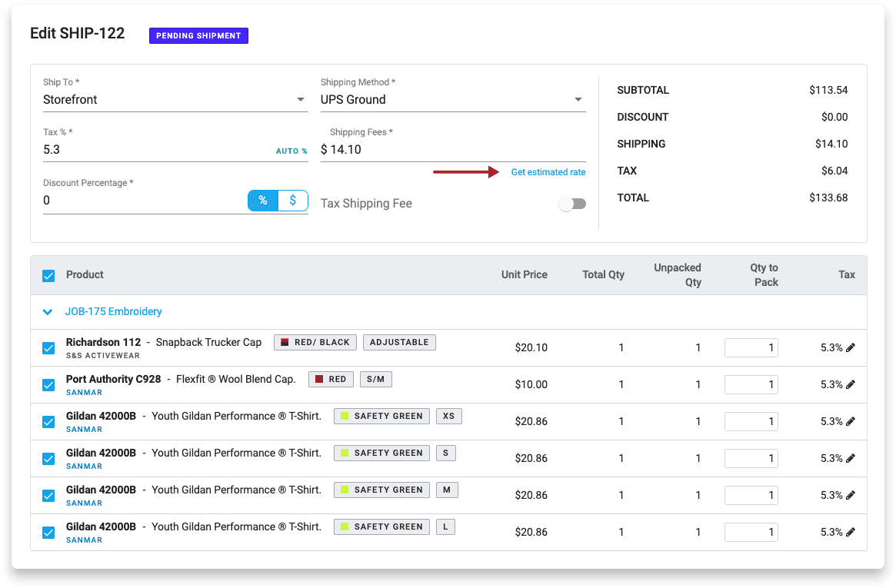Open the JOB-175 Embroidery job link
The width and height of the screenshot is (896, 588).
pos(113,312)
